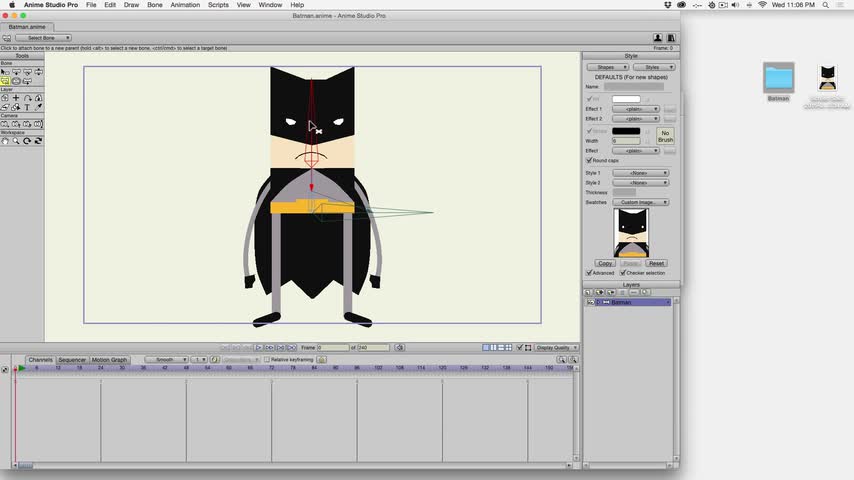Switch to the Sequencer tab

[x=72, y=360]
